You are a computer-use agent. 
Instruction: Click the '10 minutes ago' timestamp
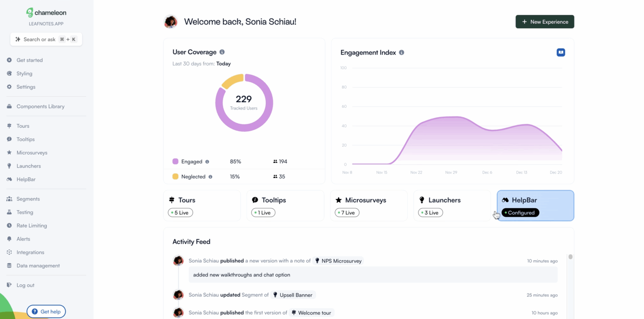[542, 261]
